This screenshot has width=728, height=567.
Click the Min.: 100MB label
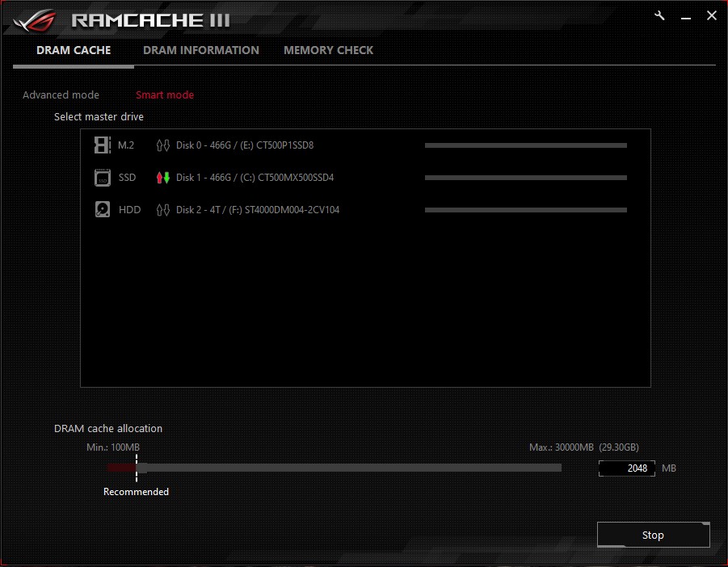tap(113, 447)
